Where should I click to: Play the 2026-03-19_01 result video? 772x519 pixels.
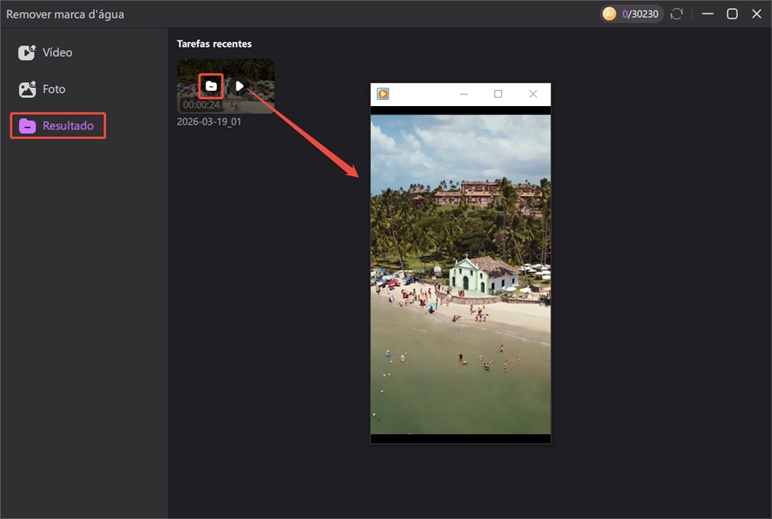[239, 86]
